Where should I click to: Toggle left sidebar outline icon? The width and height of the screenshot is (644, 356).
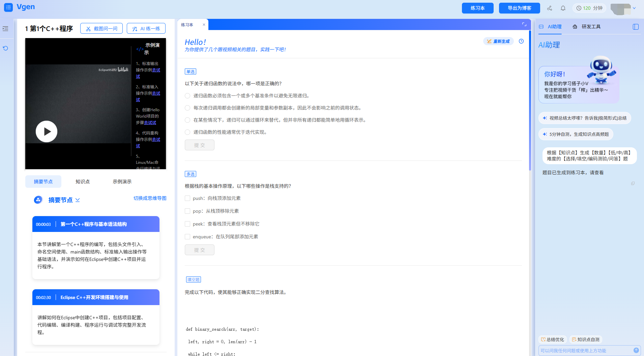pyautogui.click(x=5, y=29)
